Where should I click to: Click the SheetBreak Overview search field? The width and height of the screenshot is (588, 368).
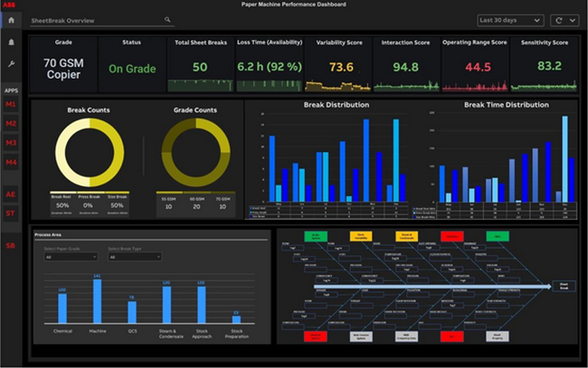[x=102, y=21]
